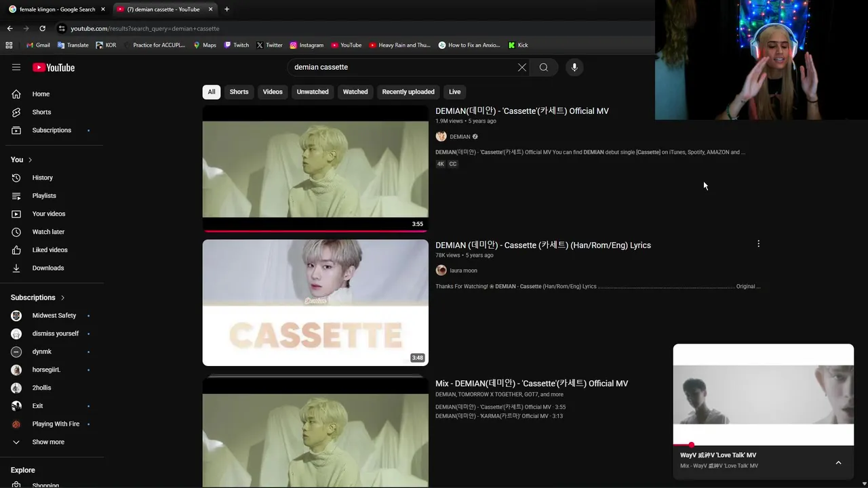The image size is (868, 488).
Task: Expand the You section arrow
Action: [30, 160]
